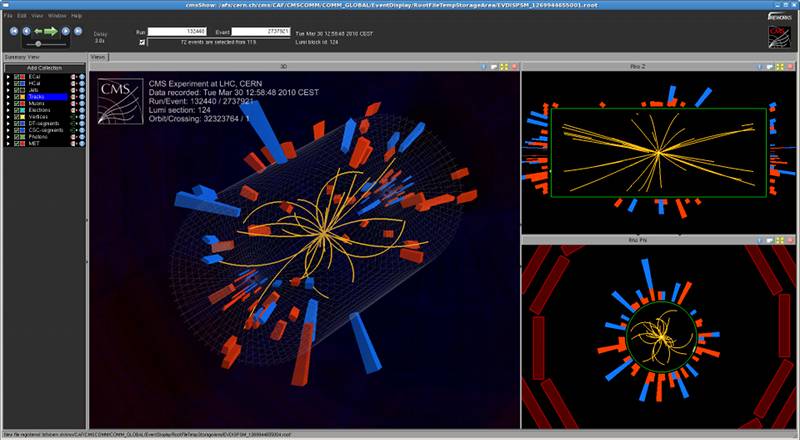Open the Help menu
This screenshot has width=800, height=440.
(x=77, y=16)
